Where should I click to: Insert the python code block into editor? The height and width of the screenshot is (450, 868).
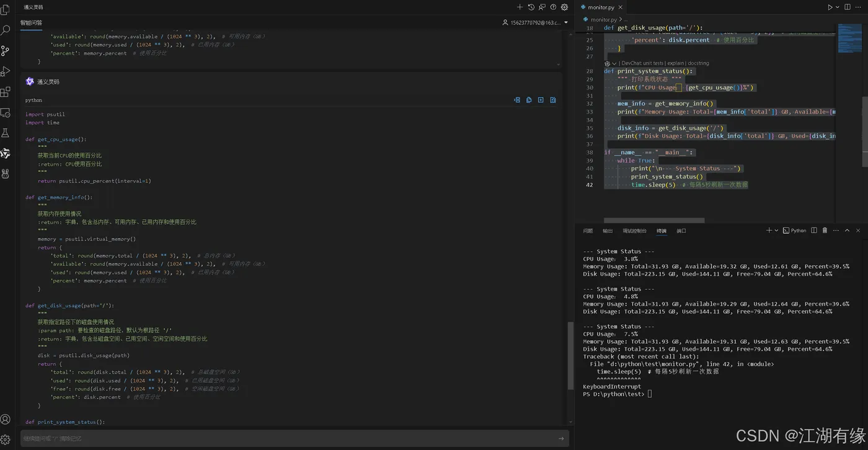pyautogui.click(x=517, y=100)
